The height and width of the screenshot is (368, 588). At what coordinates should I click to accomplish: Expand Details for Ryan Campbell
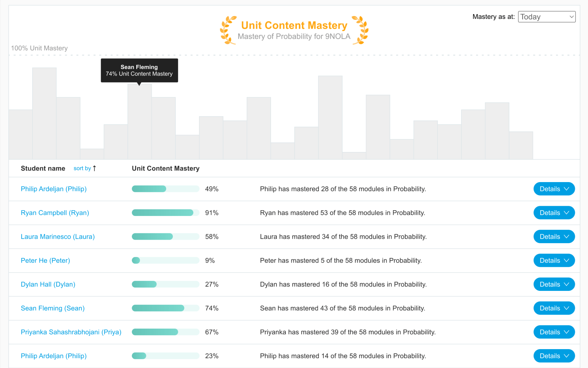(554, 213)
